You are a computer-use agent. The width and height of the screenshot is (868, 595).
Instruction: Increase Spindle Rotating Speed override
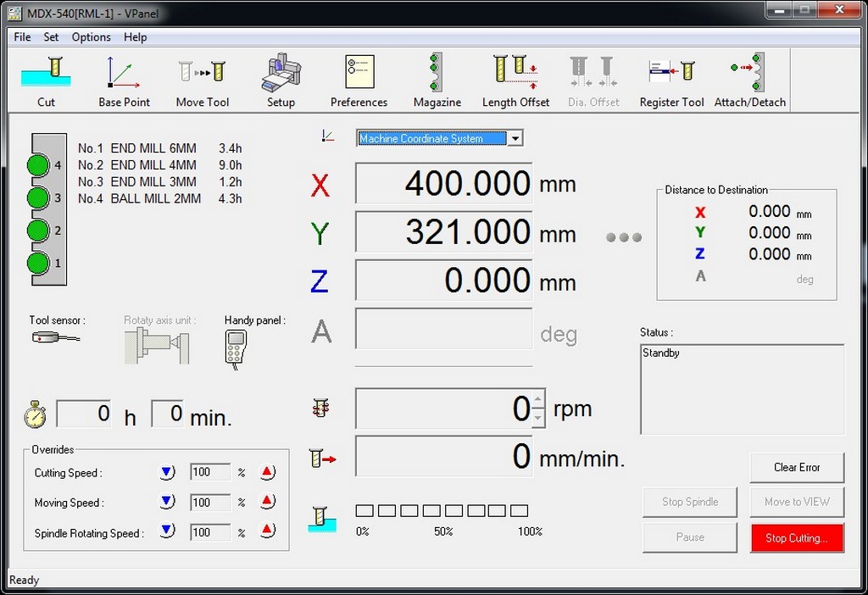pos(267,531)
